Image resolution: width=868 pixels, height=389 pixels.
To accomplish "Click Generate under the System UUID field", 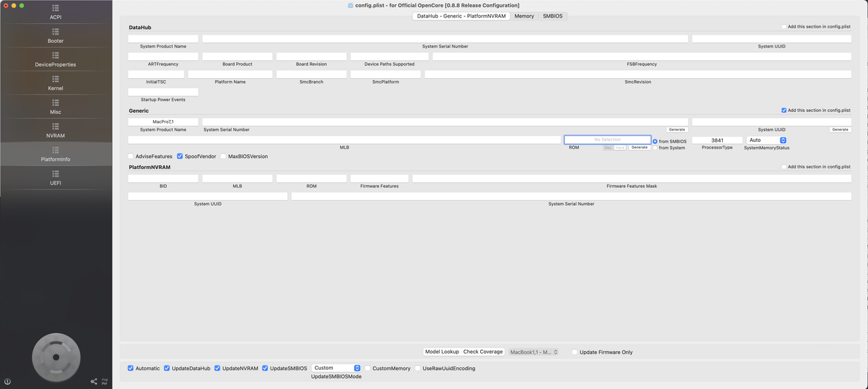I will [840, 130].
